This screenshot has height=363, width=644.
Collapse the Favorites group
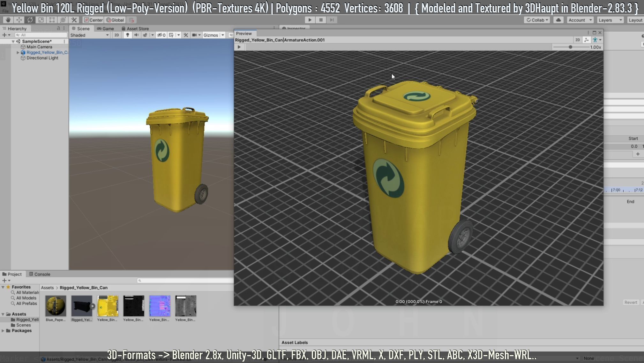coord(3,287)
